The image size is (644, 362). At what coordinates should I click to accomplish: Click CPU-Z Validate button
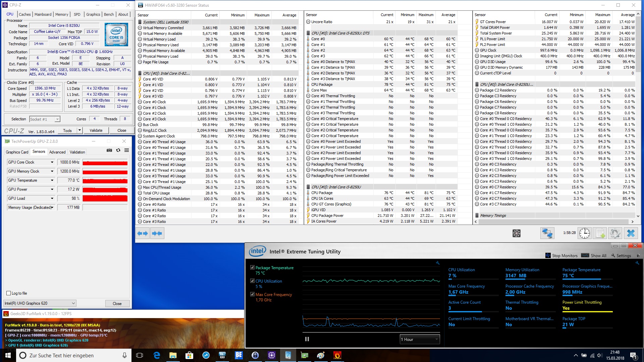[96, 130]
